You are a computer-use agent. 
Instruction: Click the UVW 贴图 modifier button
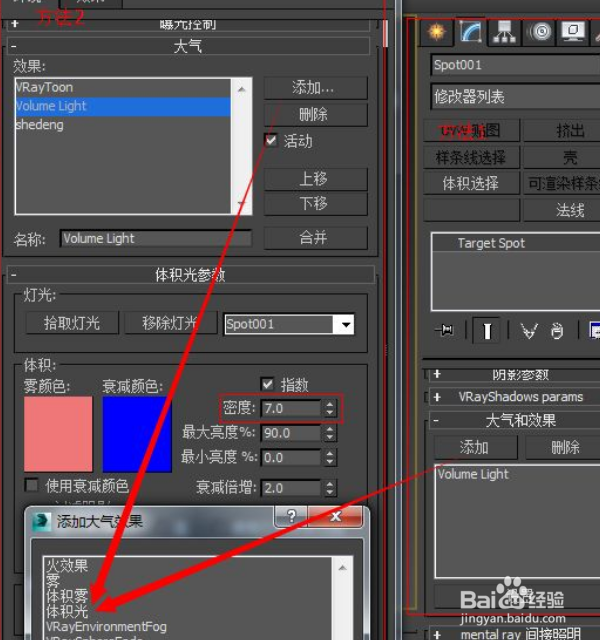(471, 131)
